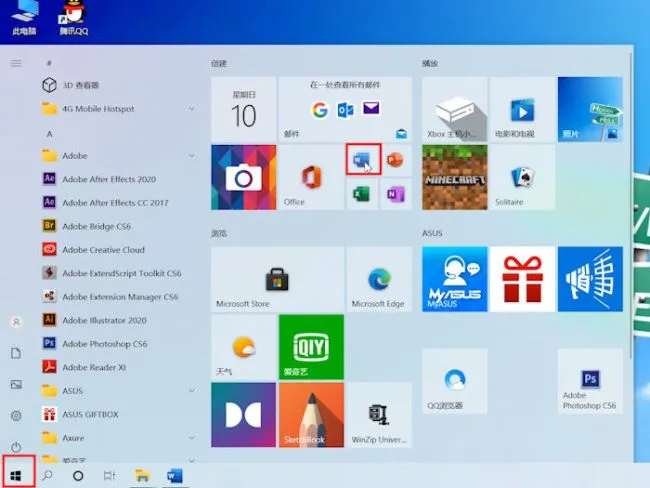Open the MyASUS tile
Screen dimensions: 650x488
point(454,279)
